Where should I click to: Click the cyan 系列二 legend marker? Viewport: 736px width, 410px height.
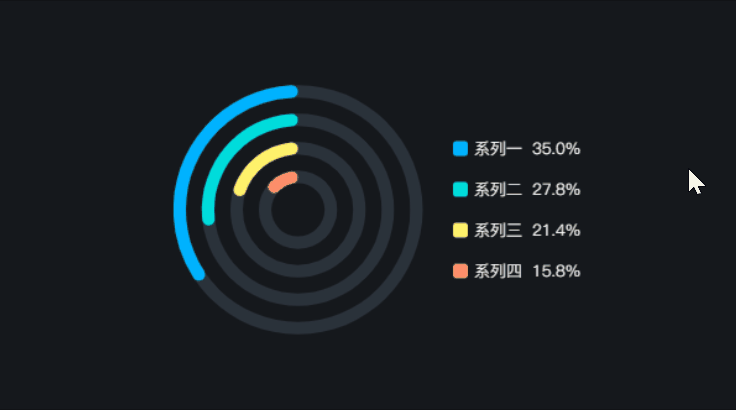[460, 190]
